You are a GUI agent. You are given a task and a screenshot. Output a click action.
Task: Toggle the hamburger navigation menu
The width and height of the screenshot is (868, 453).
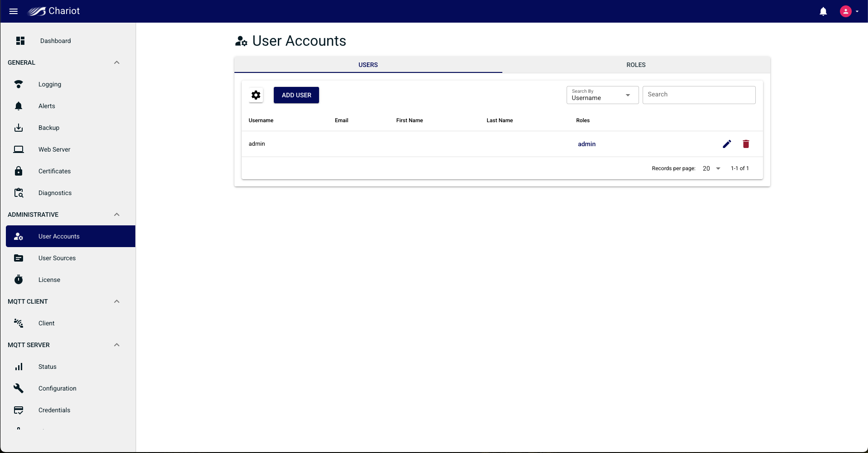(x=14, y=11)
